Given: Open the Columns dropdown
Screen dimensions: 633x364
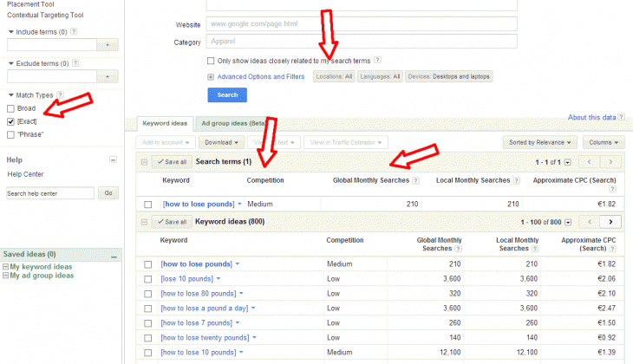Looking at the screenshot, I should pos(603,141).
